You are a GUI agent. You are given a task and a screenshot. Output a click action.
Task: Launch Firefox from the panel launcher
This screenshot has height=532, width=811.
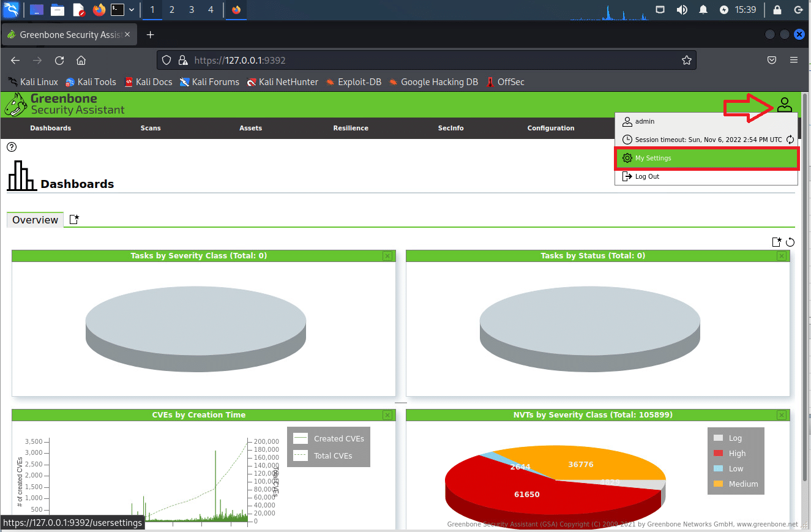99,10
